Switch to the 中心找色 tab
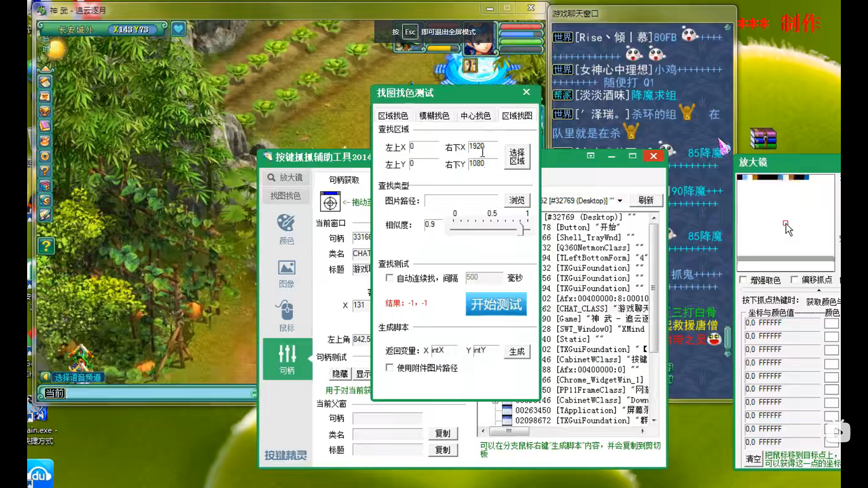The image size is (868, 488). pos(476,116)
